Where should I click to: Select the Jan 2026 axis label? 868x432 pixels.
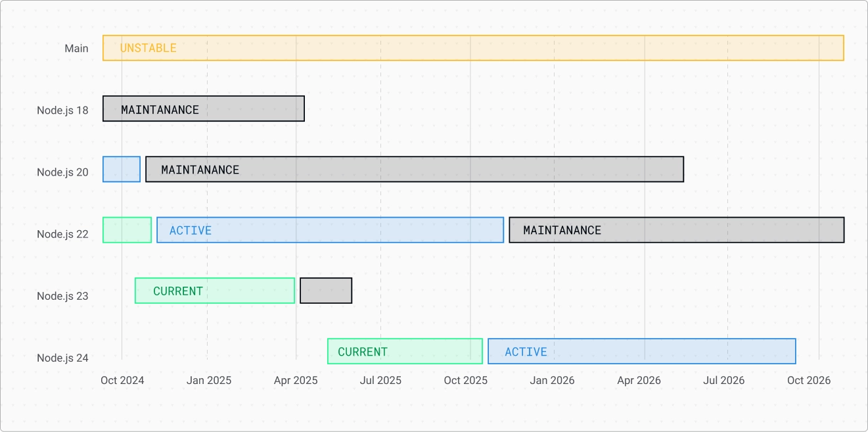[x=552, y=381]
